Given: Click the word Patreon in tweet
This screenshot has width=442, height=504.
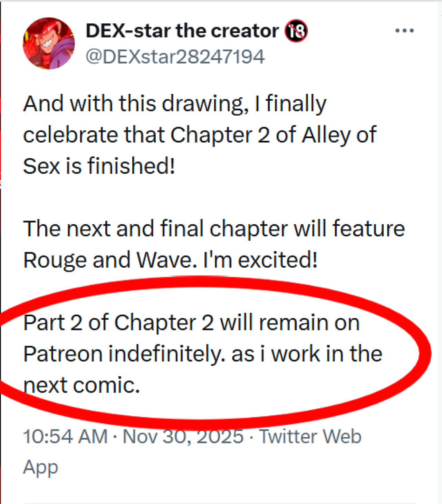Looking at the screenshot, I should tap(63, 354).
